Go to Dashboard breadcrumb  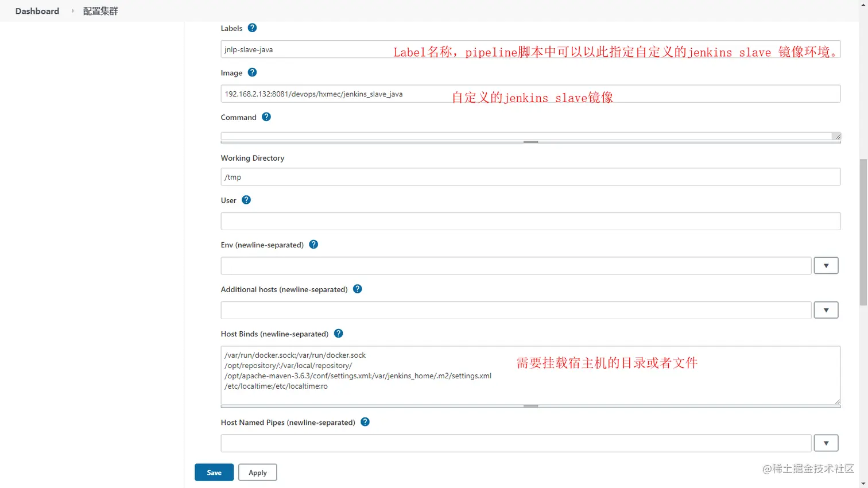coord(37,11)
